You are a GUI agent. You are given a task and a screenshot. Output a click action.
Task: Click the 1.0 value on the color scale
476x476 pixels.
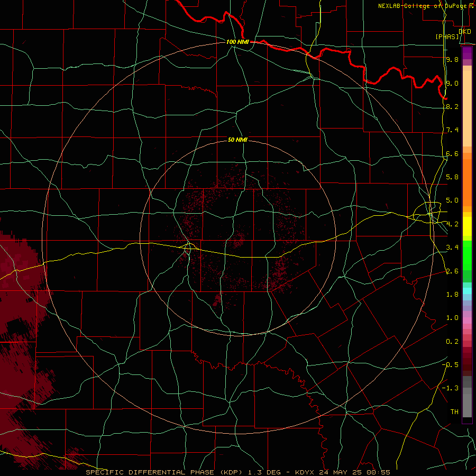click(452, 318)
